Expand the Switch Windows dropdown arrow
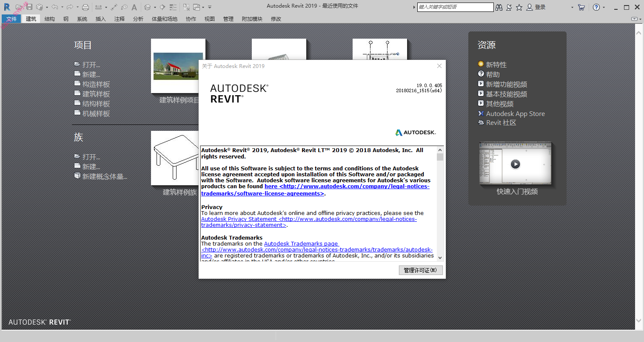Screen dimensions: 644x342 point(203,7)
